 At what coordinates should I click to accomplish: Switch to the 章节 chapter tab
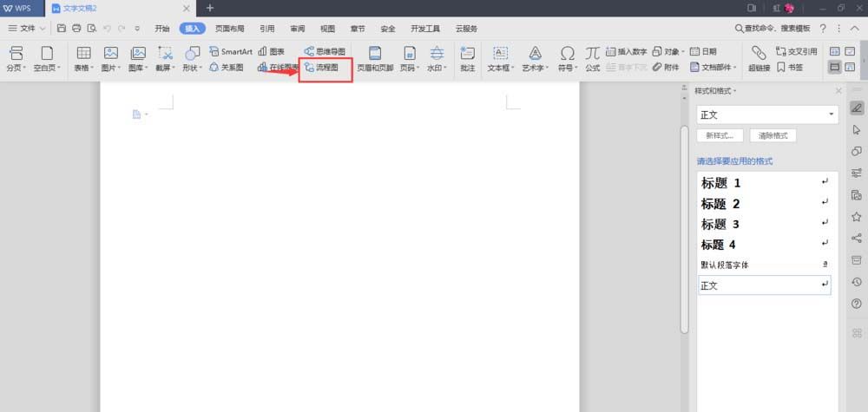[358, 29]
